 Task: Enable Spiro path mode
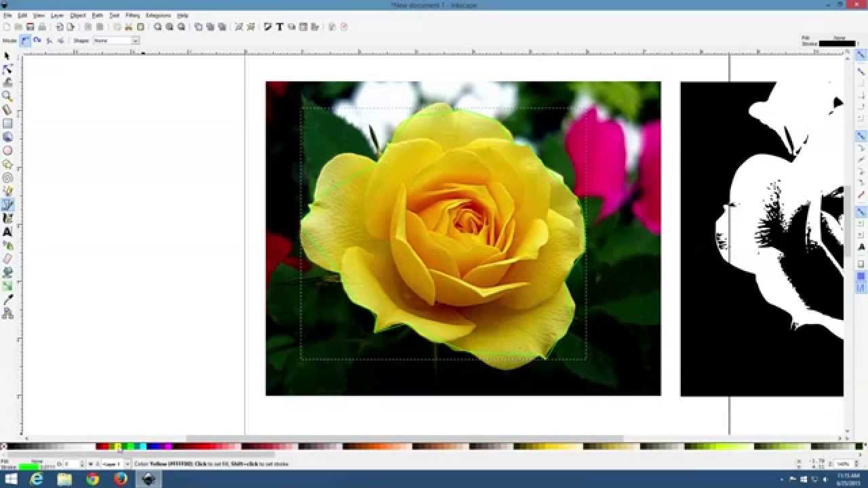click(x=37, y=41)
